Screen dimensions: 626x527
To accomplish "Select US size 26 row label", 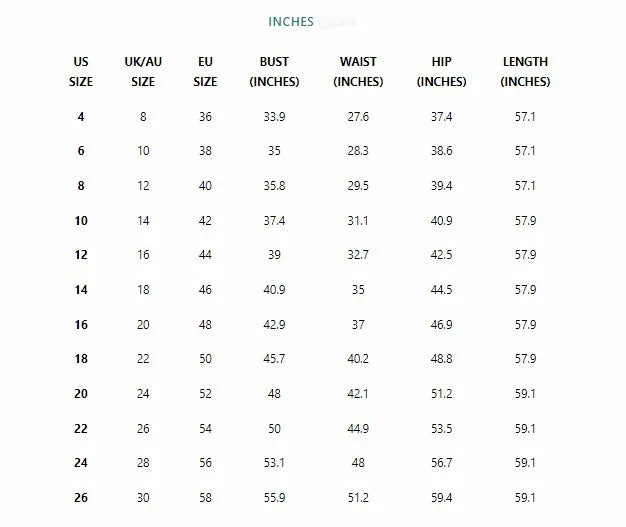I will 81,498.
